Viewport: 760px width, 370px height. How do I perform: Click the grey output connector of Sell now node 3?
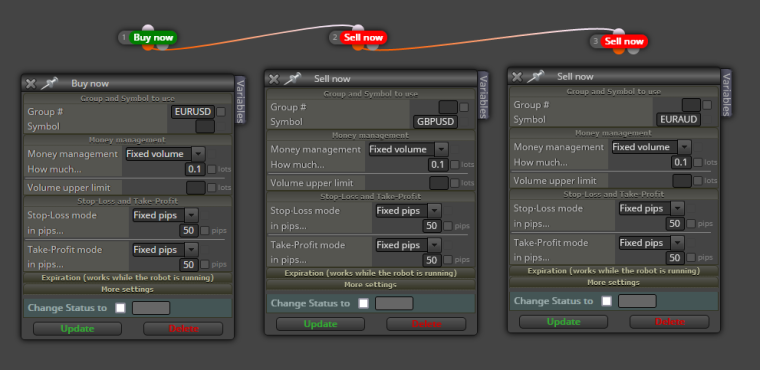[x=633, y=50]
